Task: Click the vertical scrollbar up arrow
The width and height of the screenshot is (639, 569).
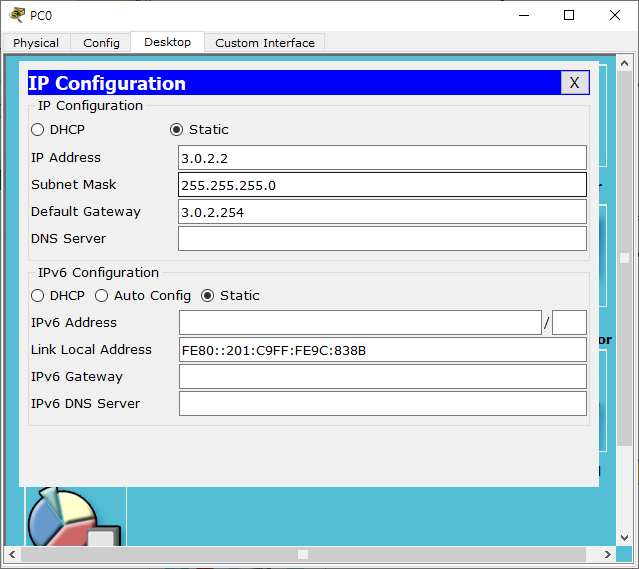Action: point(624,63)
